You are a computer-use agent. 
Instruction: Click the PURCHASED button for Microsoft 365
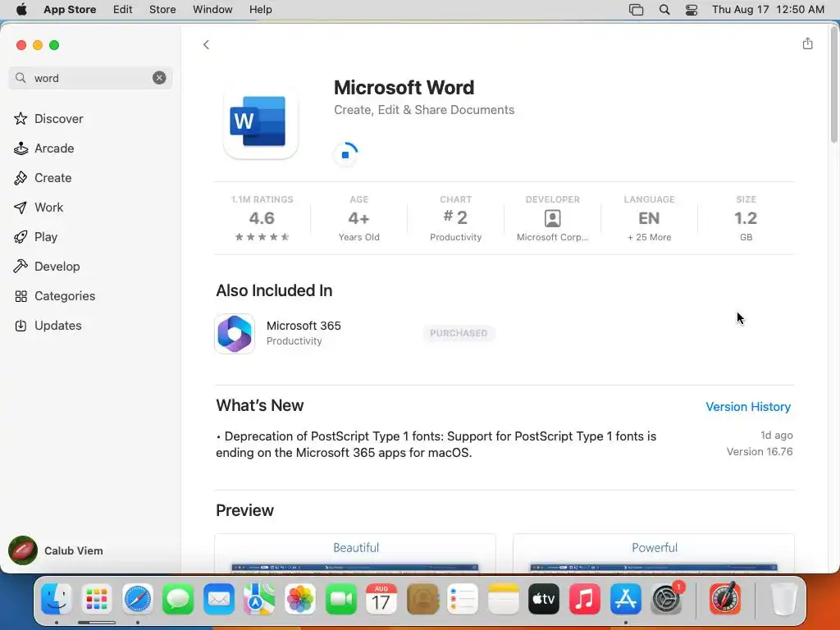pyautogui.click(x=459, y=333)
